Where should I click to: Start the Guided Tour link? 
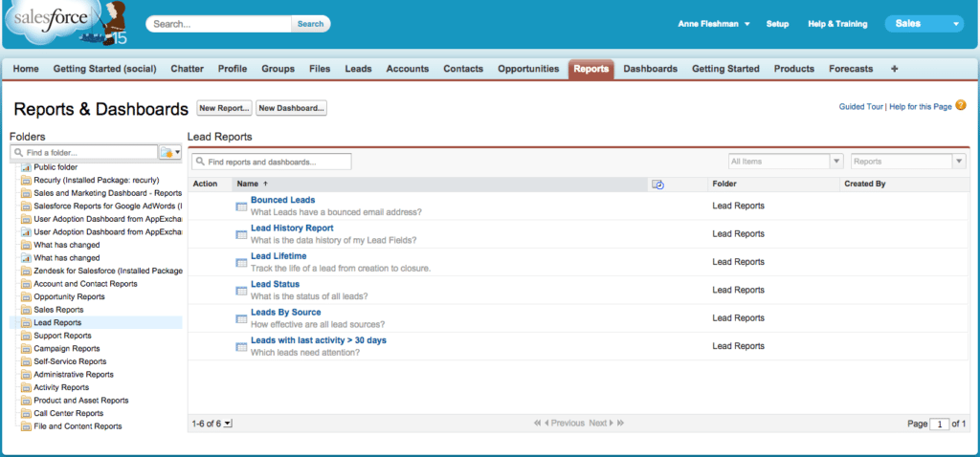(x=860, y=107)
